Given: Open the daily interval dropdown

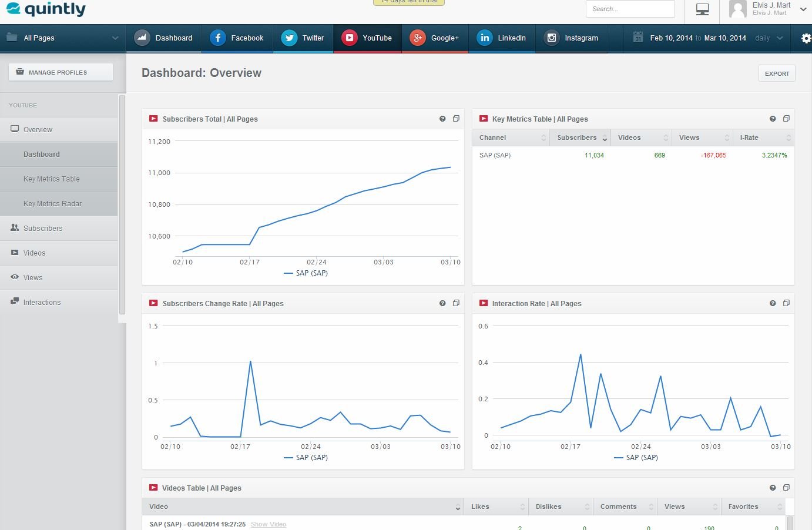Looking at the screenshot, I should 769,38.
